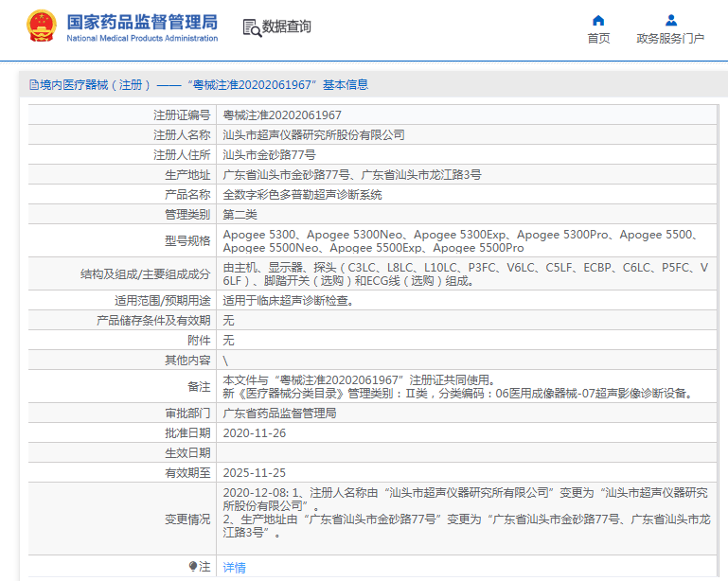Click the 产品储存条件及有效期 label
The width and height of the screenshot is (728, 581).
[153, 321]
